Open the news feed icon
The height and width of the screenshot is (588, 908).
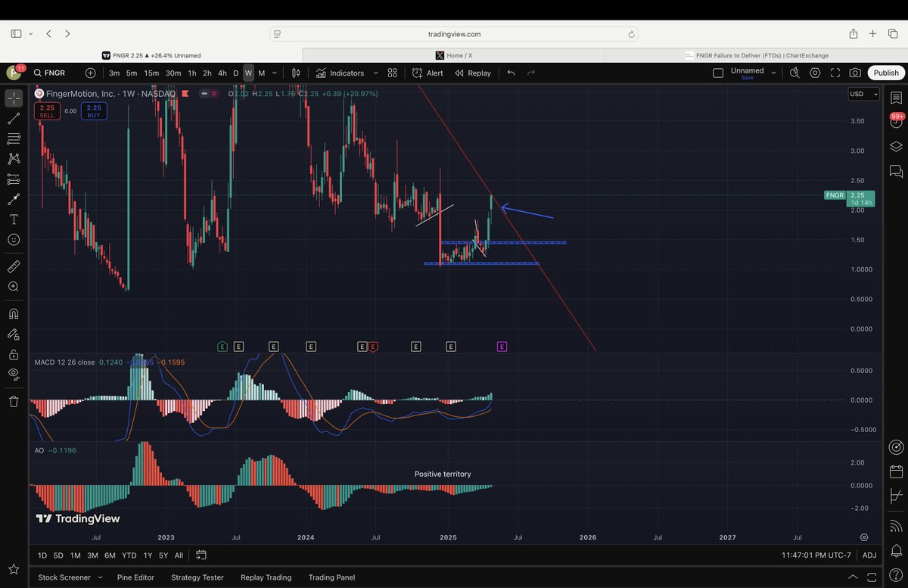coord(897,525)
